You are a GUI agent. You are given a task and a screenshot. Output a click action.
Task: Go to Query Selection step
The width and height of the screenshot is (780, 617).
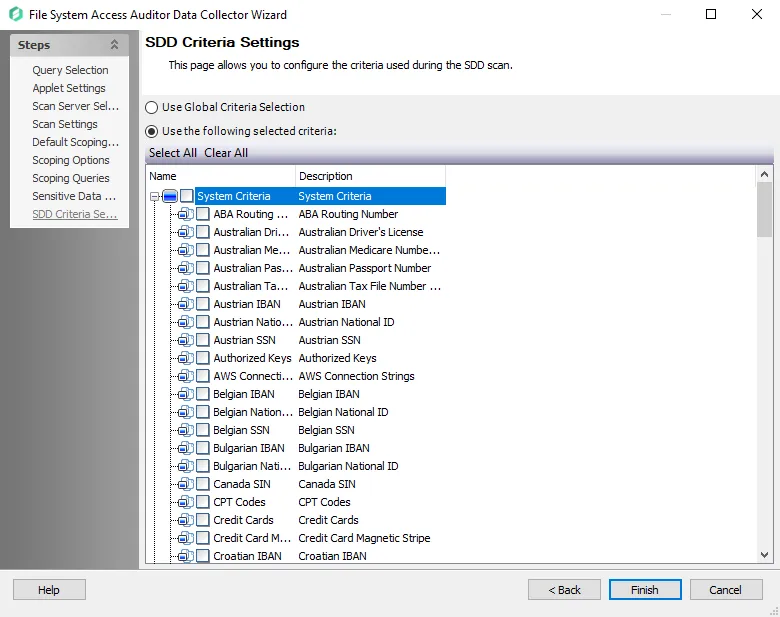[70, 70]
